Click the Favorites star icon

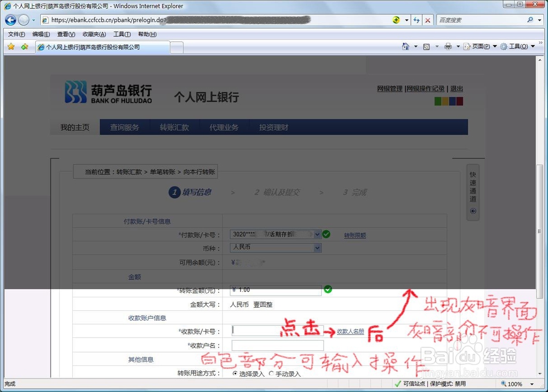point(11,47)
